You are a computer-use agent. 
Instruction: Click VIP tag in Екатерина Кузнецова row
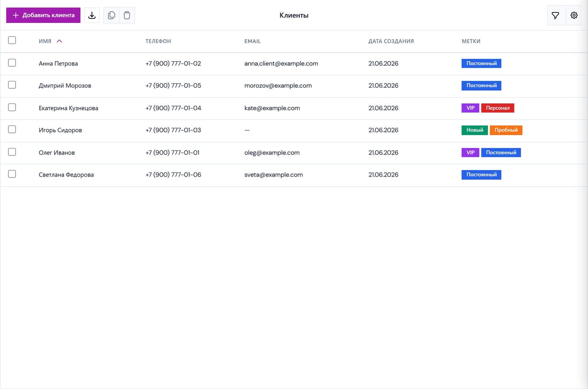(470, 108)
